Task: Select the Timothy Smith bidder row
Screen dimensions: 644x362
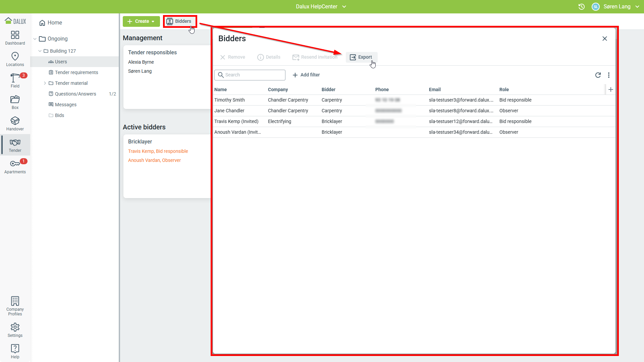Action: [229, 100]
